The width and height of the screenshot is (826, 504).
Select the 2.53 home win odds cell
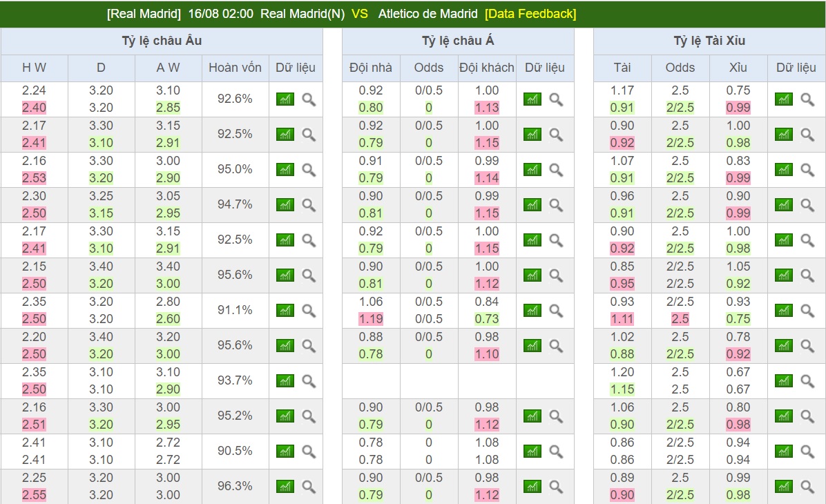[x=35, y=178]
